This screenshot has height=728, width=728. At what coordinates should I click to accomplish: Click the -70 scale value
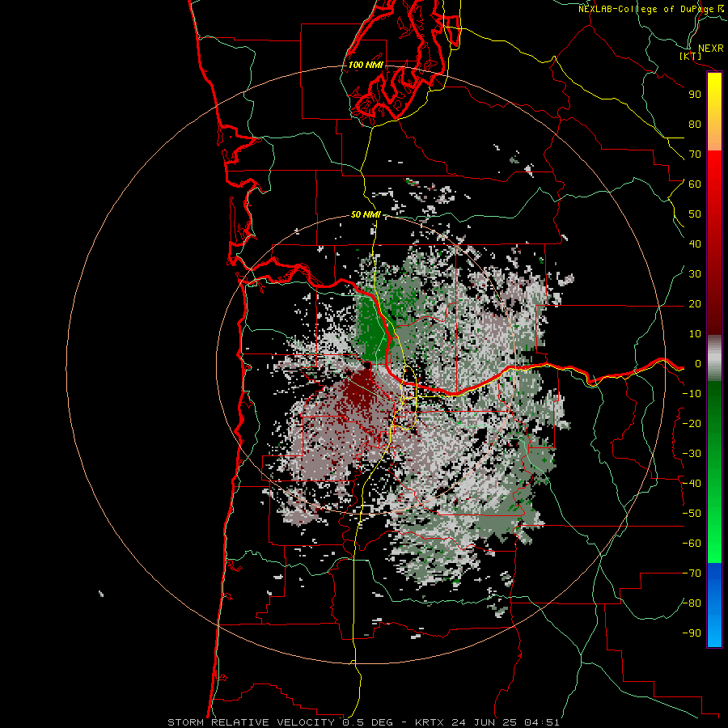692,574
